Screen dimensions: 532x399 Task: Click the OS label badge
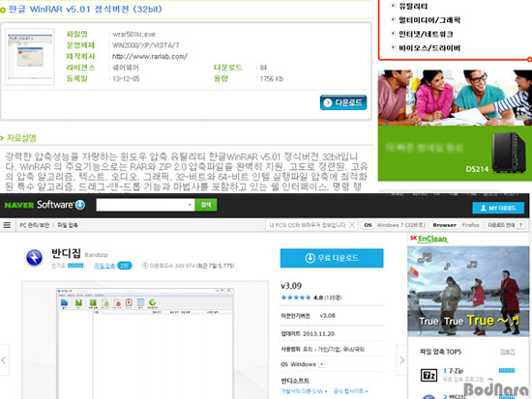pos(368,225)
